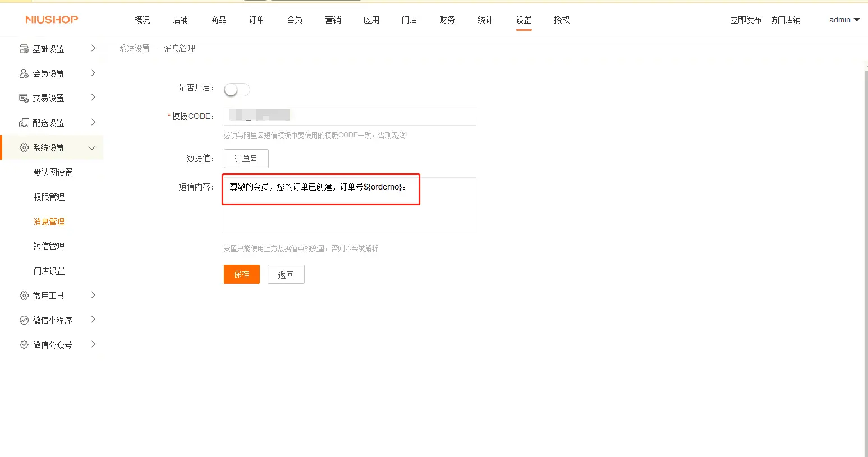This screenshot has width=868, height=457.
Task: Click the 微信小程序 icon
Action: coord(24,320)
